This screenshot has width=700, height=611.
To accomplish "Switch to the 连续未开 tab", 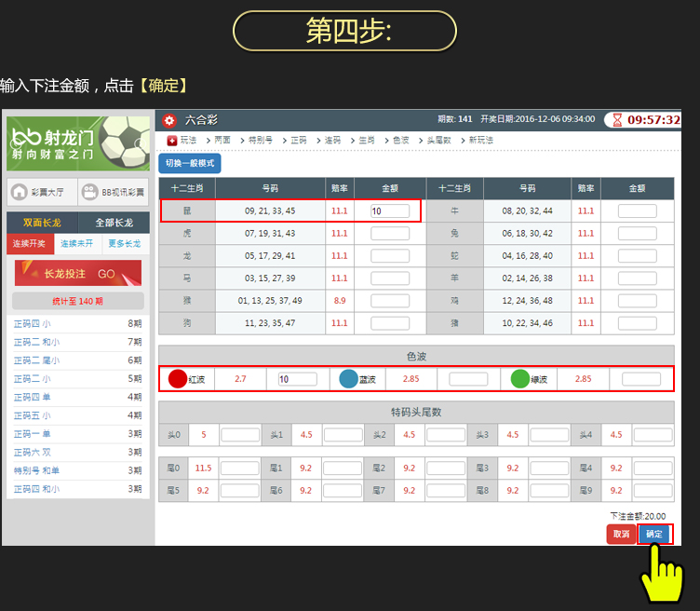I will pyautogui.click(x=77, y=244).
